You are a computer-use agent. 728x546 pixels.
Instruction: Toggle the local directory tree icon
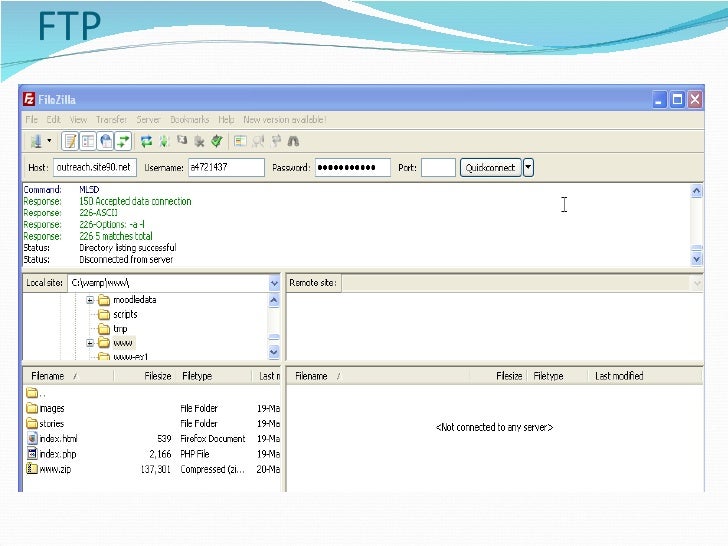click(88, 141)
